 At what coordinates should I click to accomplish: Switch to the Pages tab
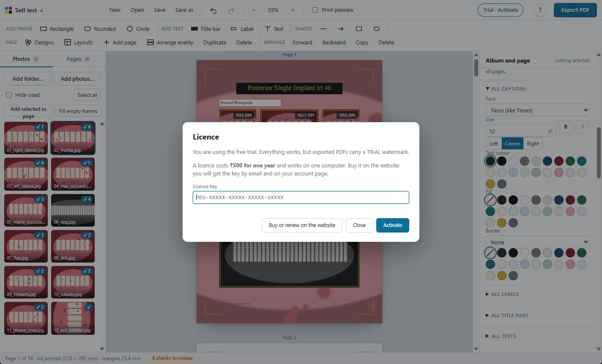[x=78, y=59]
